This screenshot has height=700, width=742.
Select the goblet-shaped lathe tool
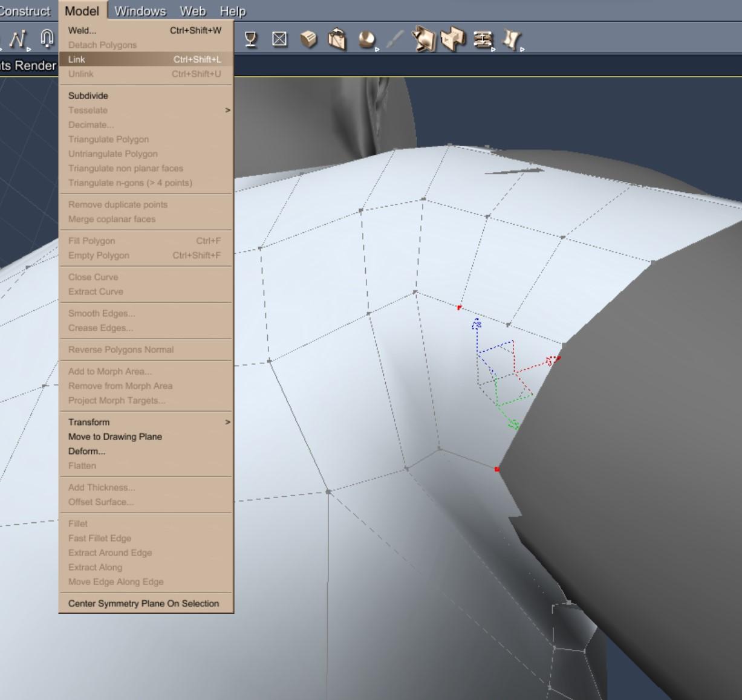point(250,39)
